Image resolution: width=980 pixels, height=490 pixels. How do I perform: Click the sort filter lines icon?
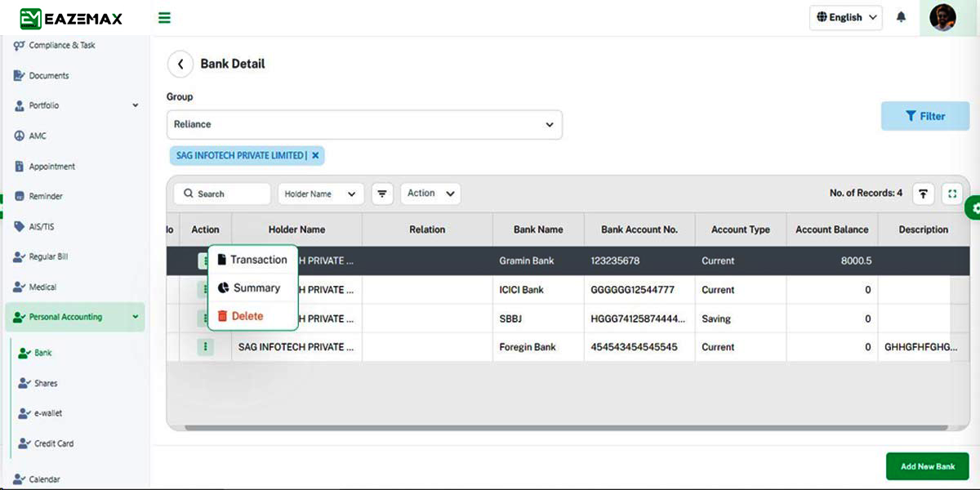(x=382, y=194)
